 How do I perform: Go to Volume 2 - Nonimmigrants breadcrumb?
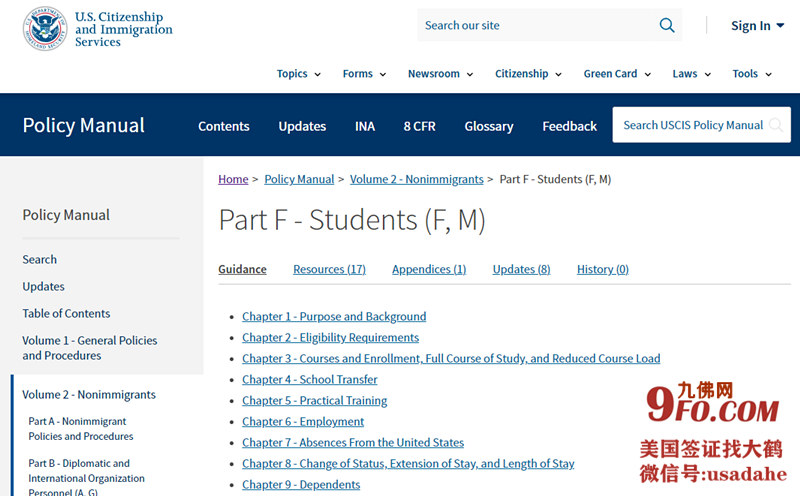[416, 179]
